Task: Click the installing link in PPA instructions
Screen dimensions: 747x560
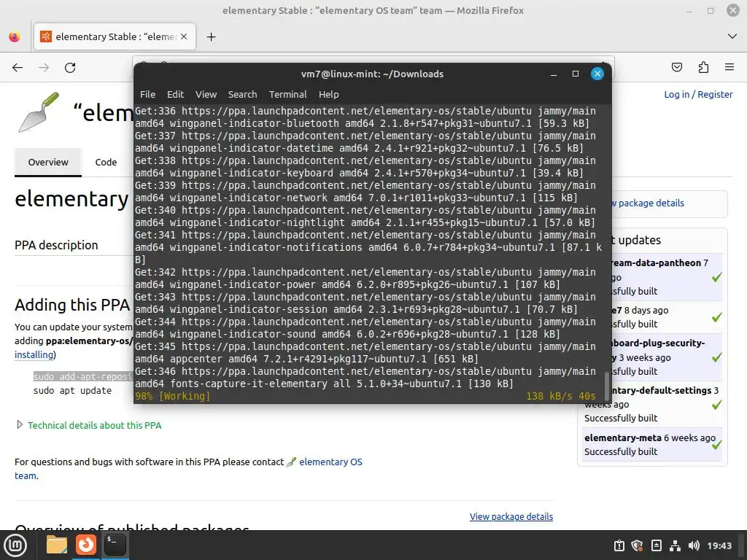Action: (x=34, y=355)
